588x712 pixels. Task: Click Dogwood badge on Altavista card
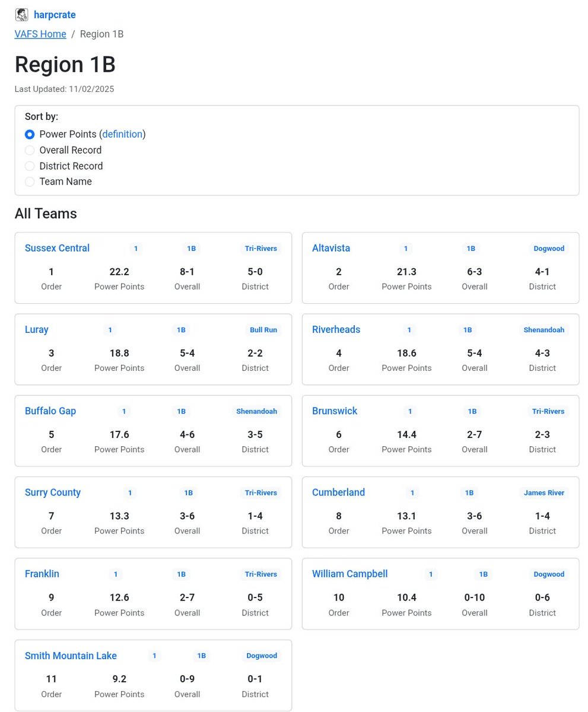click(549, 249)
